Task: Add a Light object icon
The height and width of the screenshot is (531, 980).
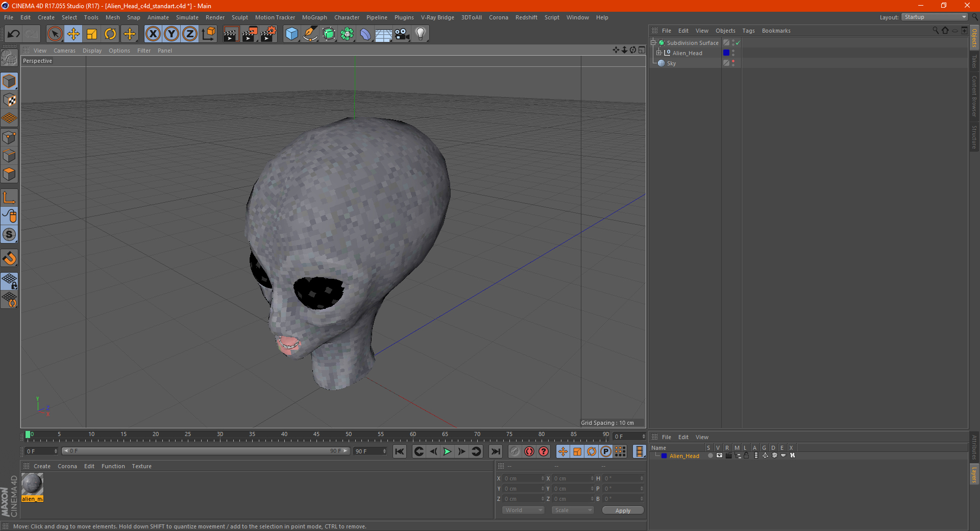Action: 420,34
